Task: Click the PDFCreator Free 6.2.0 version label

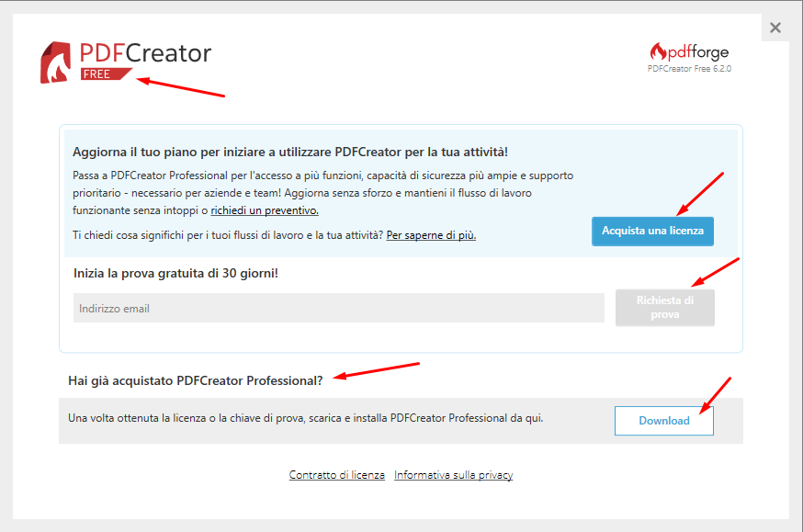Action: (x=689, y=69)
